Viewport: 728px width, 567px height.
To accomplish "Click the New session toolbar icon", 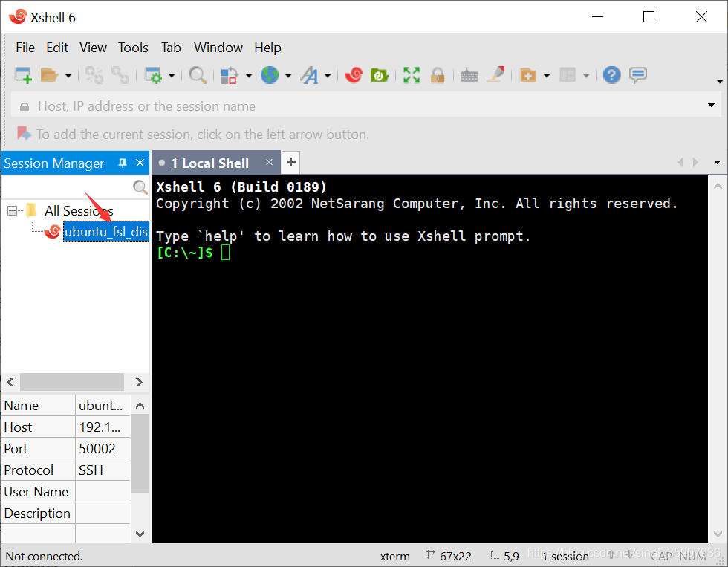I will (x=23, y=75).
